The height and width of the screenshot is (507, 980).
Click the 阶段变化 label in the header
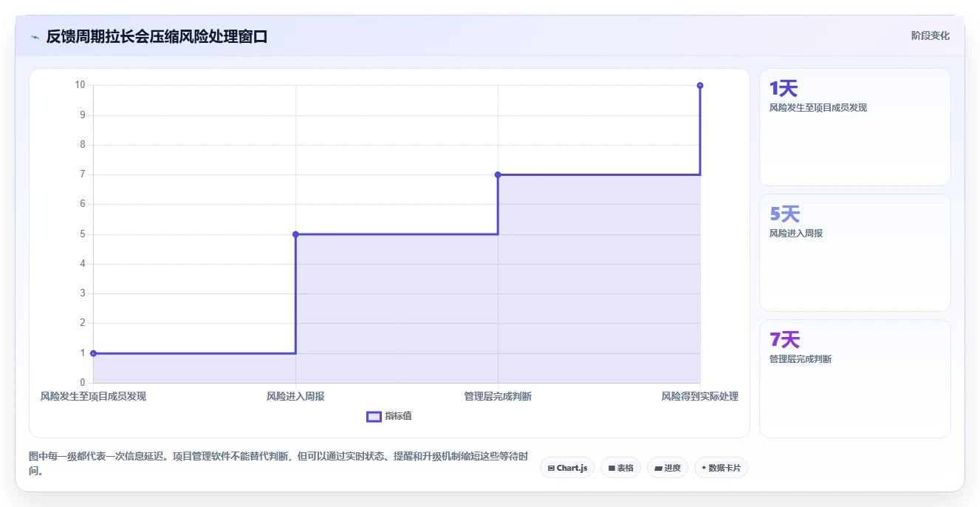click(x=930, y=35)
